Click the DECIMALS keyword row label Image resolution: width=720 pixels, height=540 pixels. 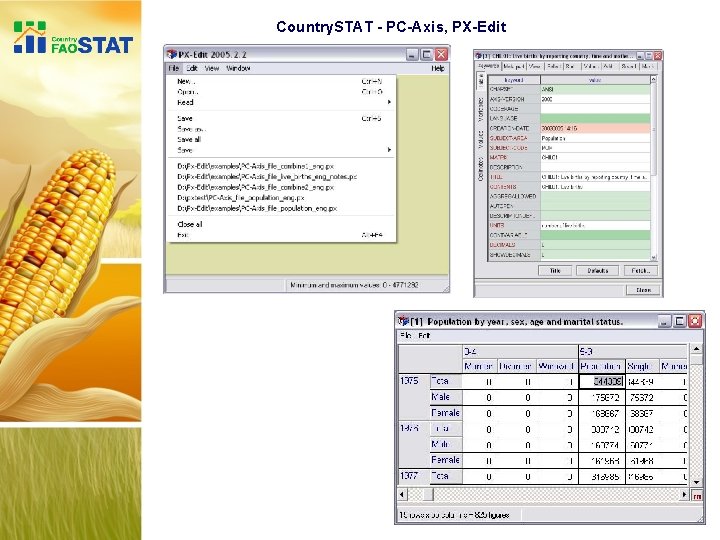click(x=514, y=245)
